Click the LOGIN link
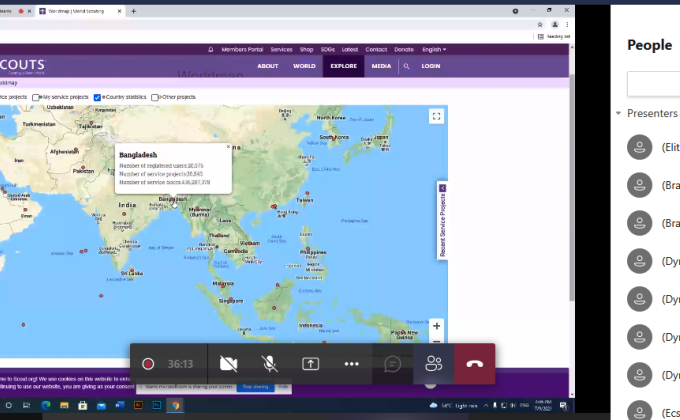This screenshot has height=420, width=680. click(430, 66)
